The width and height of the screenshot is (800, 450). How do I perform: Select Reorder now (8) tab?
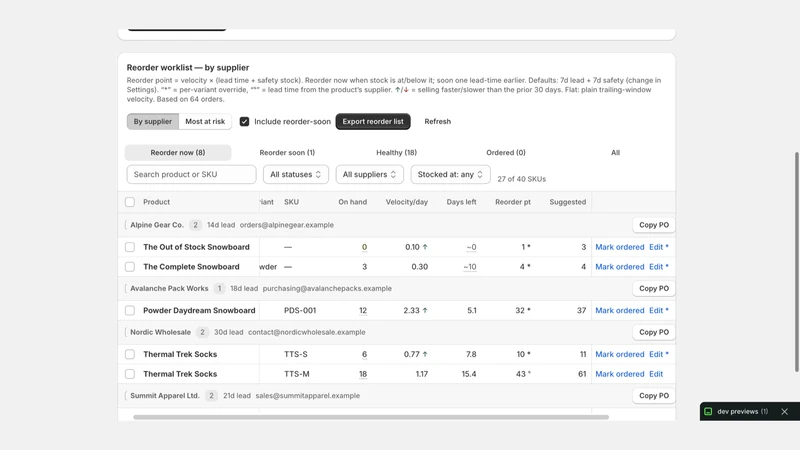(x=178, y=153)
